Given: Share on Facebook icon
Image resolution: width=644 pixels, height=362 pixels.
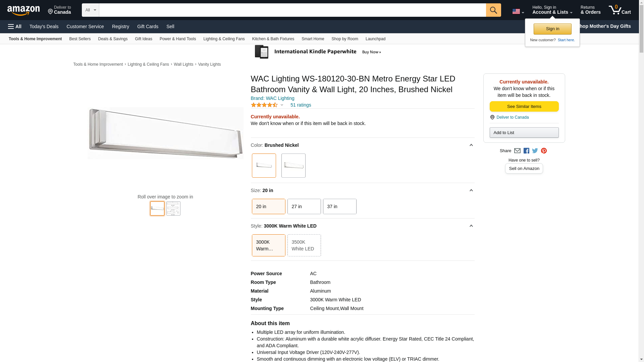Looking at the screenshot, I should pos(526,151).
